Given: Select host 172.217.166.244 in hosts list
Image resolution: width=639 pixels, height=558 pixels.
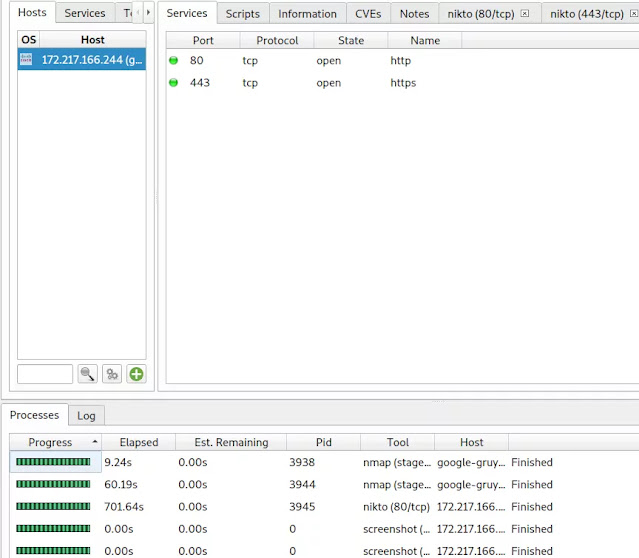Looking at the screenshot, I should pyautogui.click(x=82, y=60).
